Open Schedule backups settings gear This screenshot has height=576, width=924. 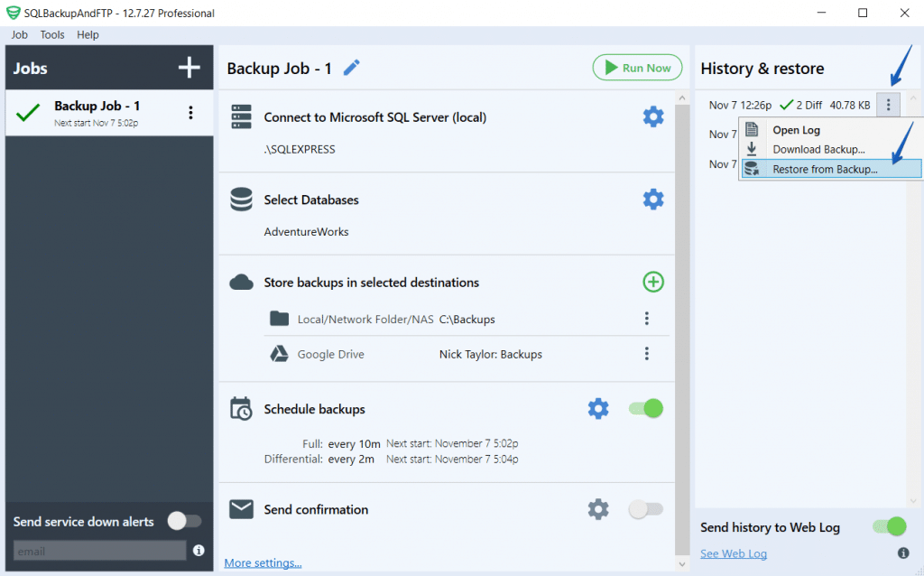coord(598,408)
